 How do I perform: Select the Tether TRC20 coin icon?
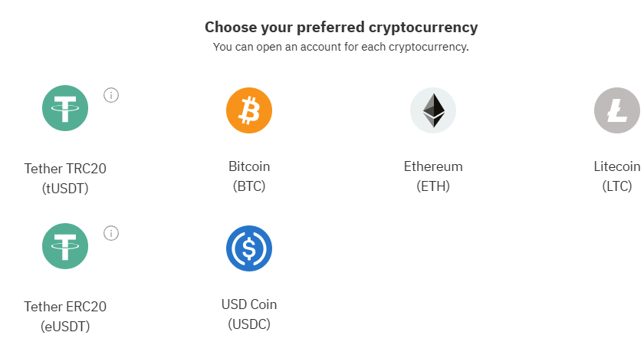(x=65, y=107)
